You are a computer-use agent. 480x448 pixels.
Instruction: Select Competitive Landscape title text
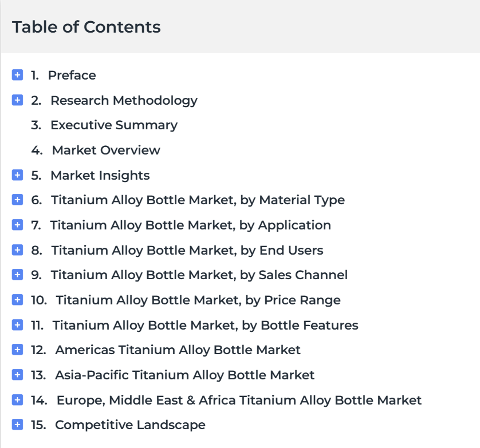point(130,425)
